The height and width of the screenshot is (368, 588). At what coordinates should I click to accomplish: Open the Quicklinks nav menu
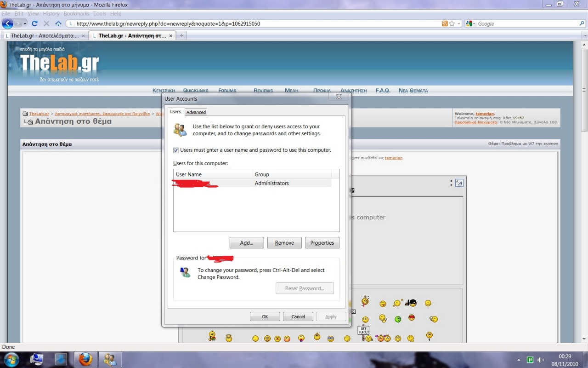coord(196,91)
